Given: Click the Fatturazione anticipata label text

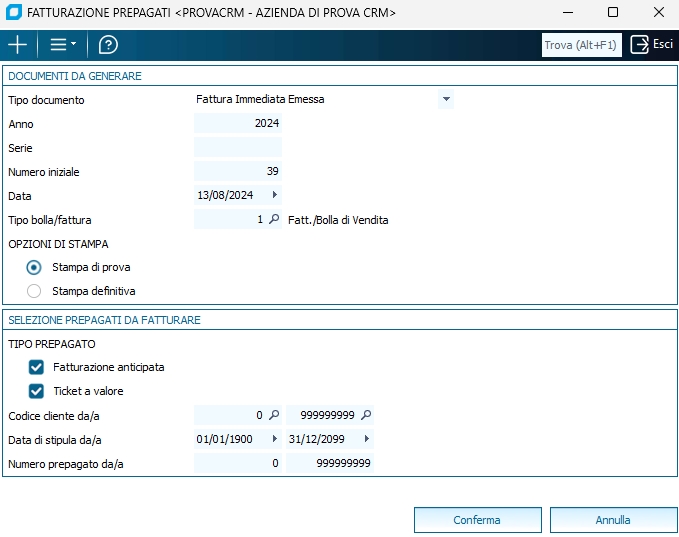Looking at the screenshot, I should [x=109, y=367].
